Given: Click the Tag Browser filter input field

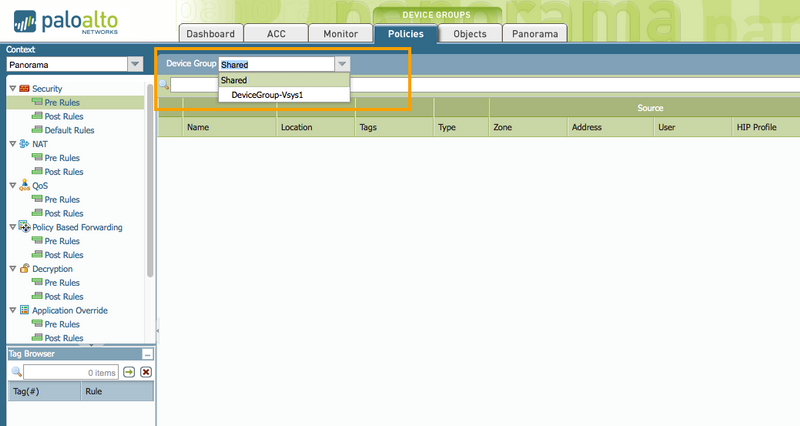Looking at the screenshot, I should coord(71,372).
